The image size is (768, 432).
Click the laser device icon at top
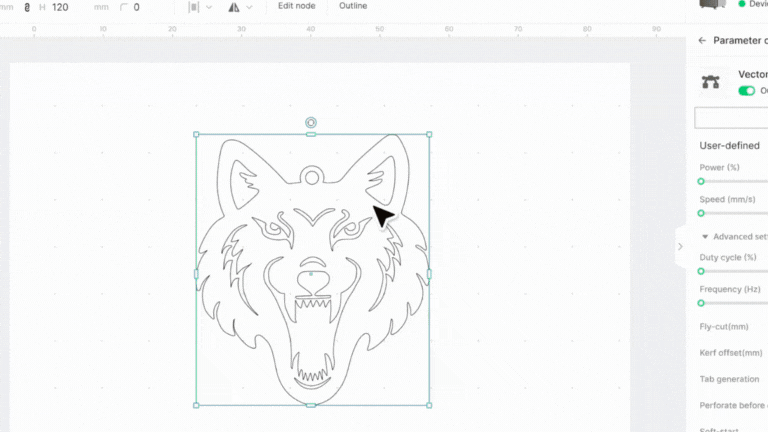pos(711,4)
